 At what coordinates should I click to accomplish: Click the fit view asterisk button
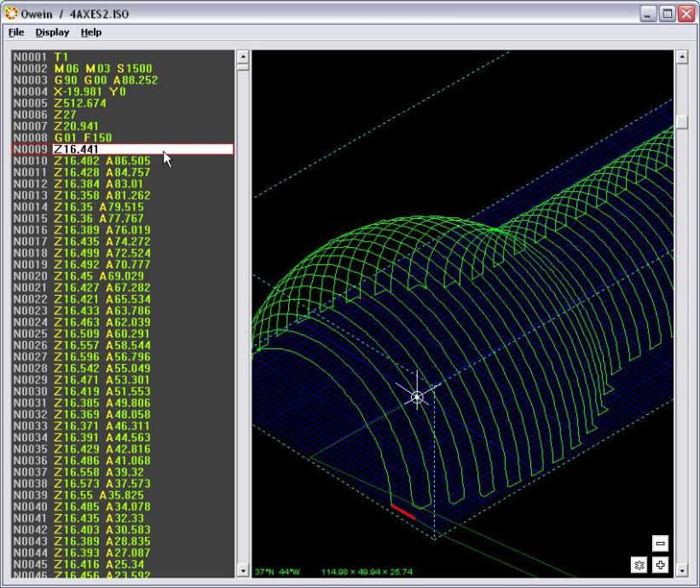click(639, 565)
